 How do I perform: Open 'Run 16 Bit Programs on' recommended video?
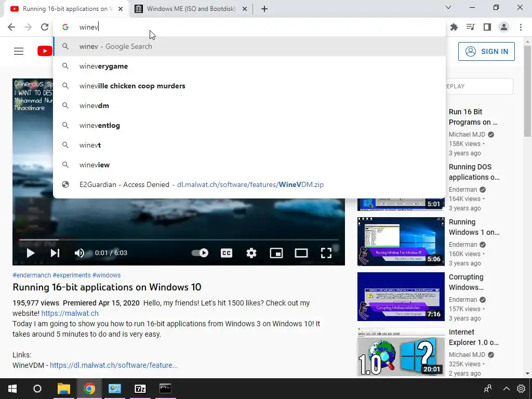tap(473, 117)
